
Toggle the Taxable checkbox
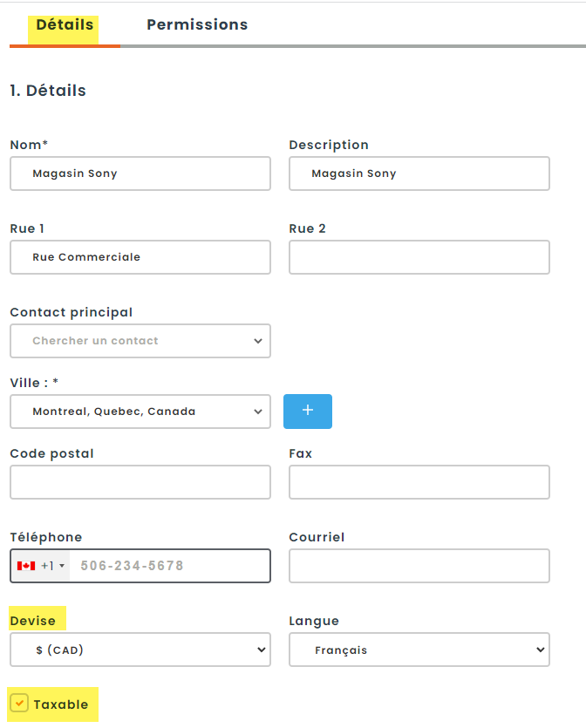(x=19, y=703)
